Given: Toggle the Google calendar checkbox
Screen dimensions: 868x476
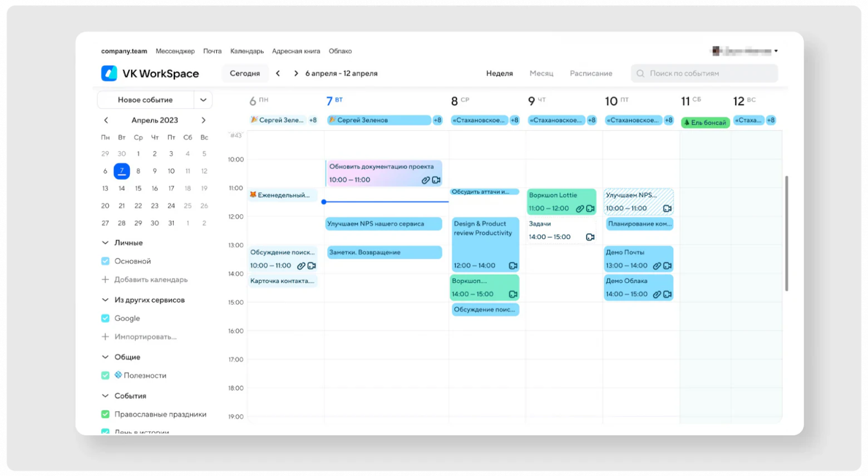Looking at the screenshot, I should tap(105, 318).
